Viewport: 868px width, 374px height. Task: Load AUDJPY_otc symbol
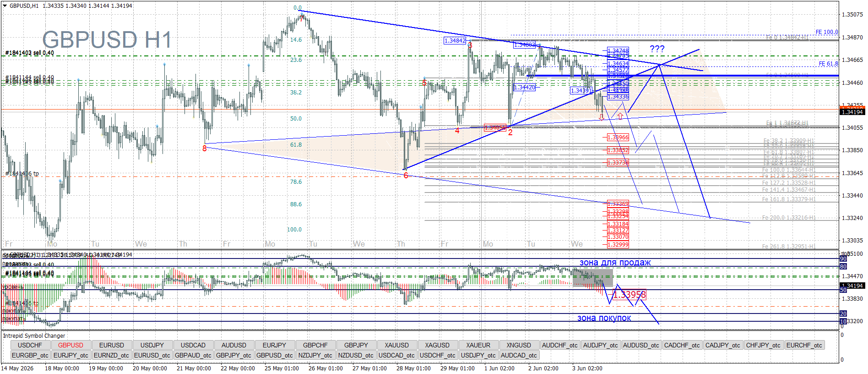point(601,345)
